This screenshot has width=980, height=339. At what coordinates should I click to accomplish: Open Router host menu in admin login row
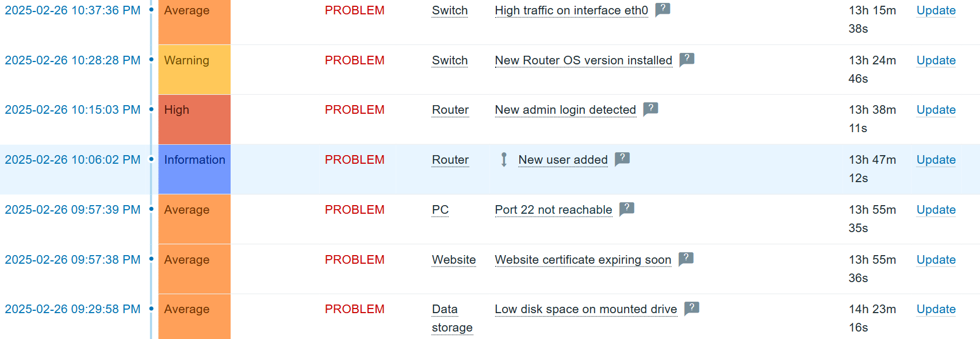(x=450, y=110)
